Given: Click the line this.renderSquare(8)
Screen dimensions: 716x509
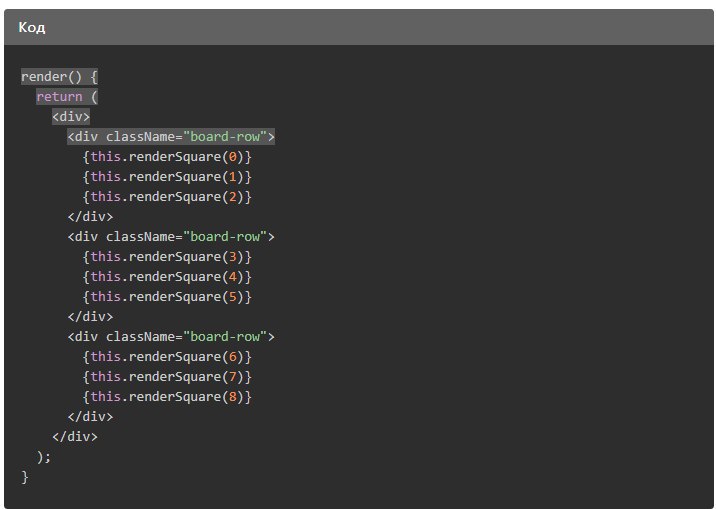Looking at the screenshot, I should pyautogui.click(x=167, y=397).
